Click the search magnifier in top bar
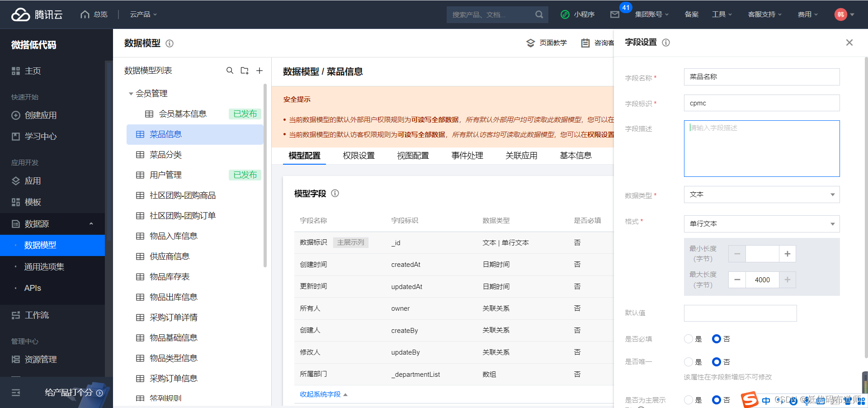The height and width of the screenshot is (408, 868). click(539, 14)
